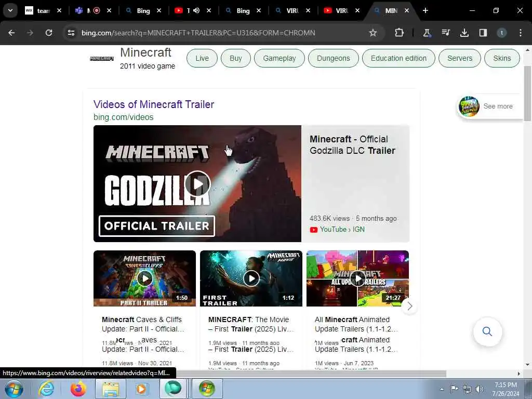The width and height of the screenshot is (532, 399).
Task: Open the tab search dropdown arrow
Action: [x=10, y=10]
